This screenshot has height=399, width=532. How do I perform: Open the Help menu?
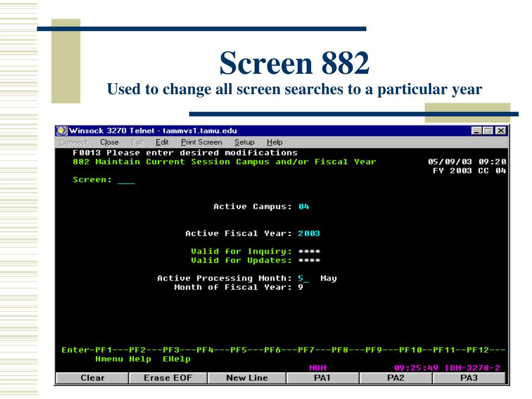coord(274,142)
